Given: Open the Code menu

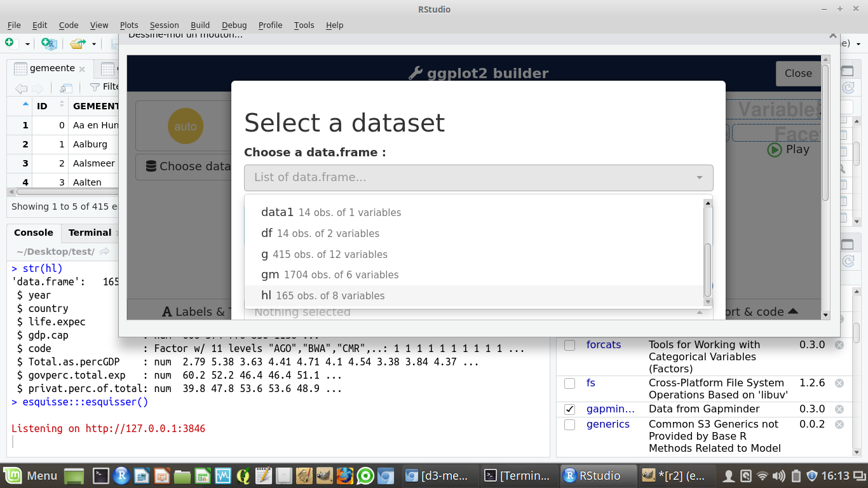Looking at the screenshot, I should pos(69,25).
